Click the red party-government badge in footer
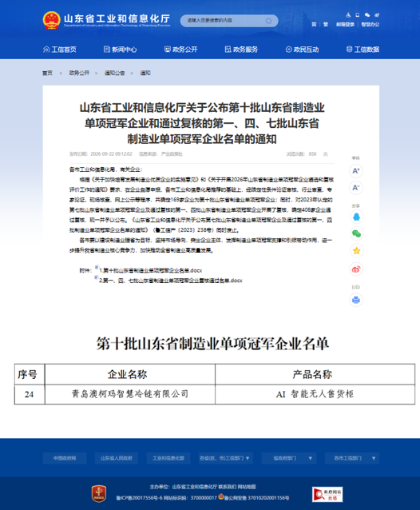The width and height of the screenshot is (420, 510). point(99,493)
